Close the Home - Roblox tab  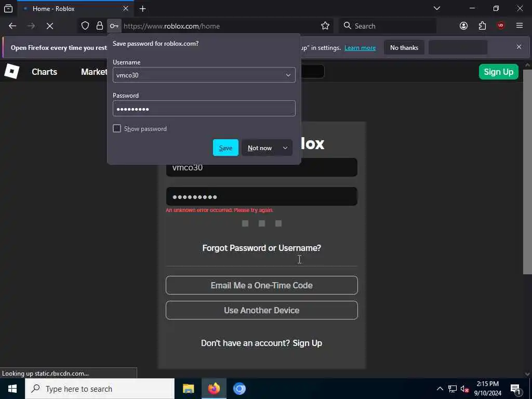pos(126,8)
